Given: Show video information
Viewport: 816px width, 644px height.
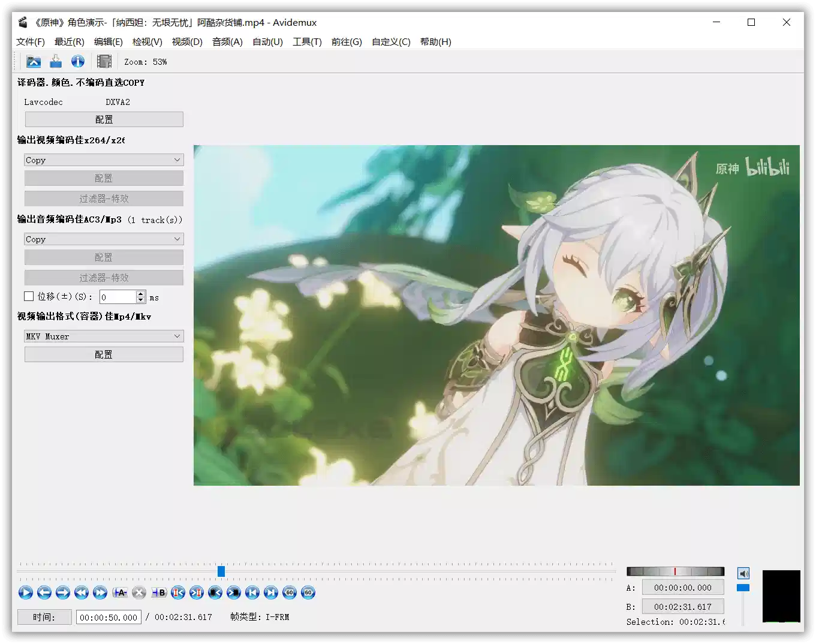Looking at the screenshot, I should pyautogui.click(x=78, y=61).
